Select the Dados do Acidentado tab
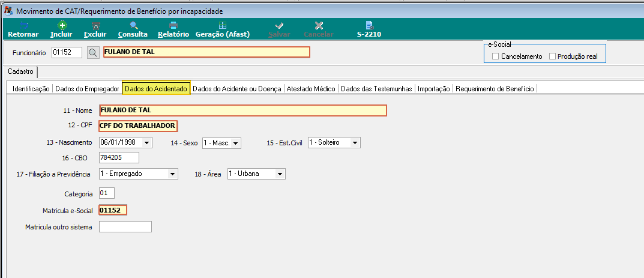 point(156,88)
